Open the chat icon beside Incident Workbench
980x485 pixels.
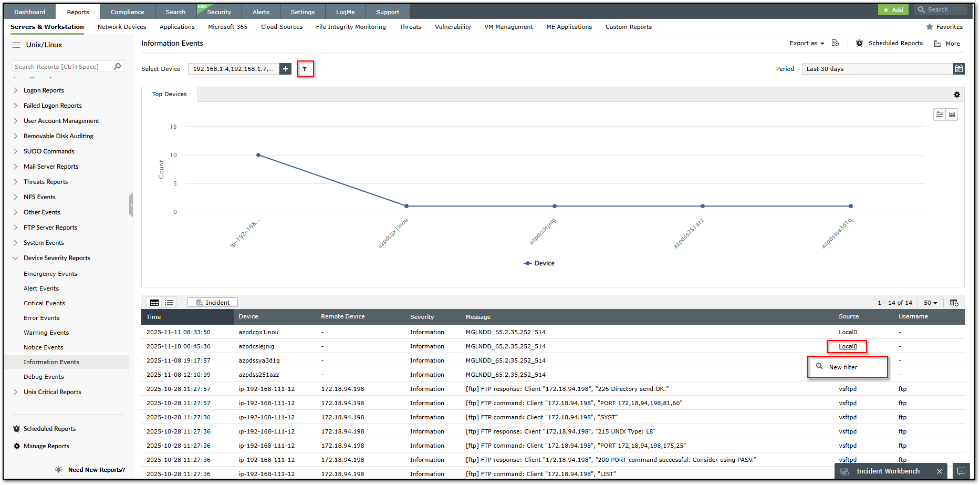coord(961,471)
